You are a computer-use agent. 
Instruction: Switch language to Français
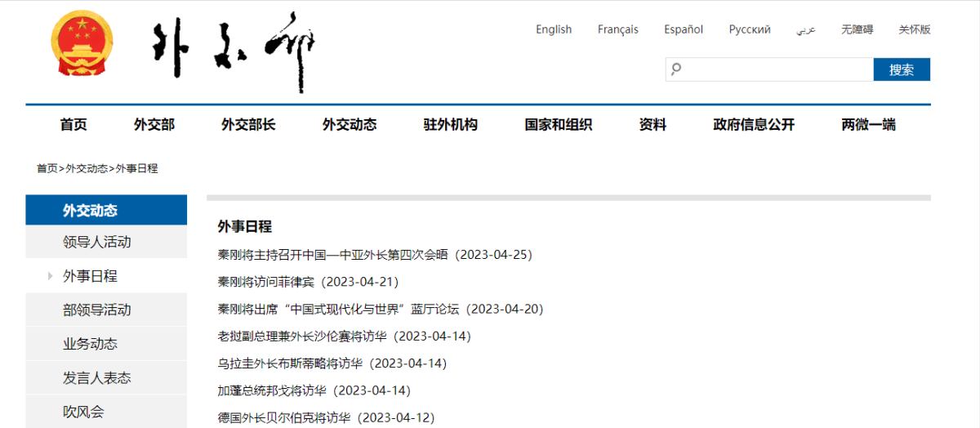pyautogui.click(x=617, y=29)
